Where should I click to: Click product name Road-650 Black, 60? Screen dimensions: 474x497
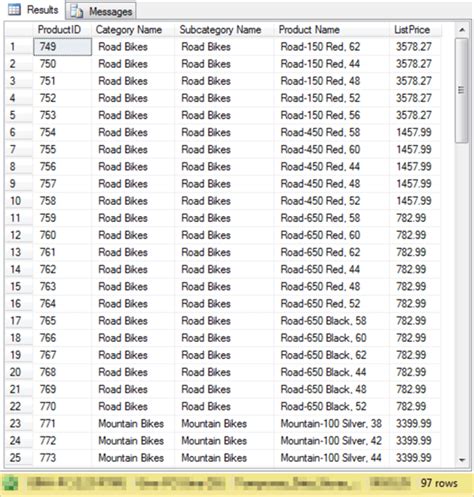click(x=323, y=338)
